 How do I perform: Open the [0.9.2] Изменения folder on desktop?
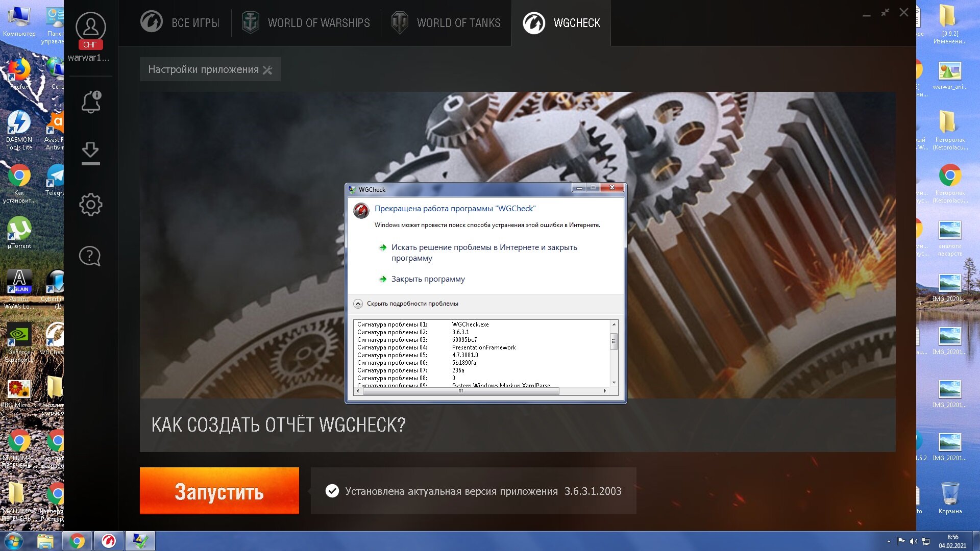click(950, 24)
